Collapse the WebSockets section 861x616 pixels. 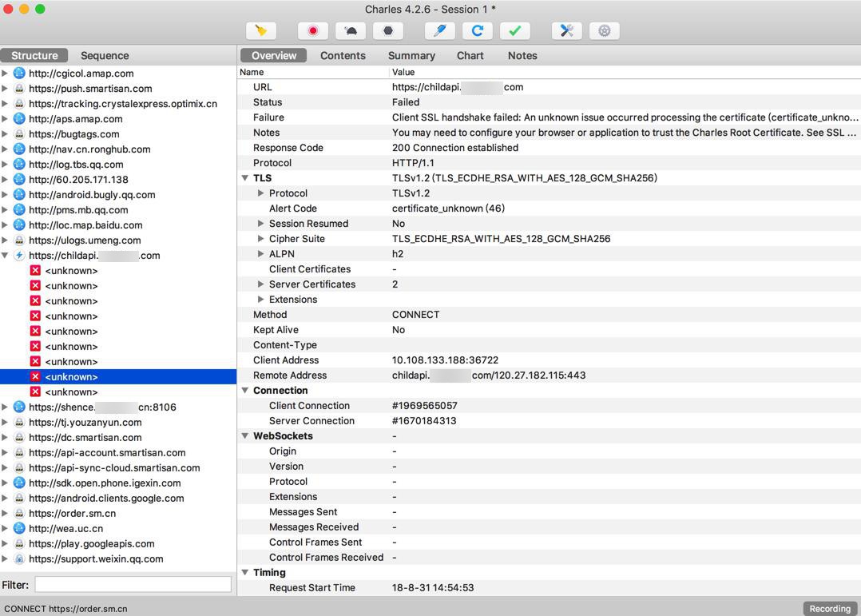[245, 436]
